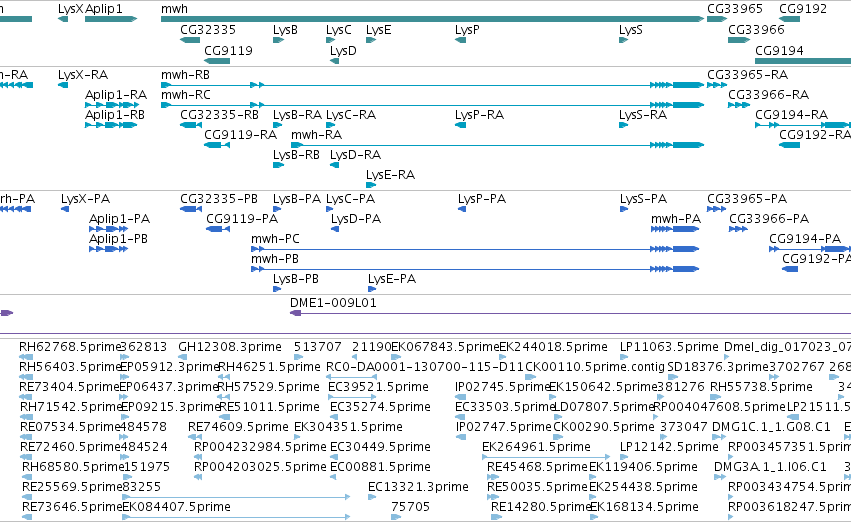Choose the LysC gene glyph

(331, 40)
